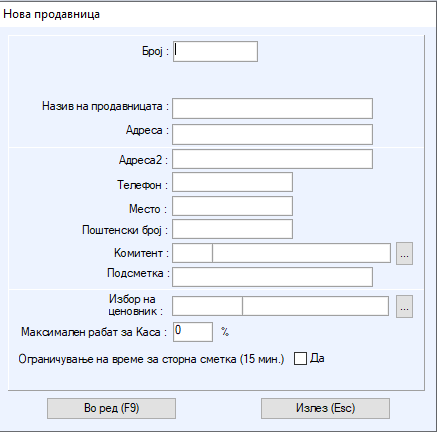Open Комитент lookup with ellipsis button
438x432 pixels.
404,254
